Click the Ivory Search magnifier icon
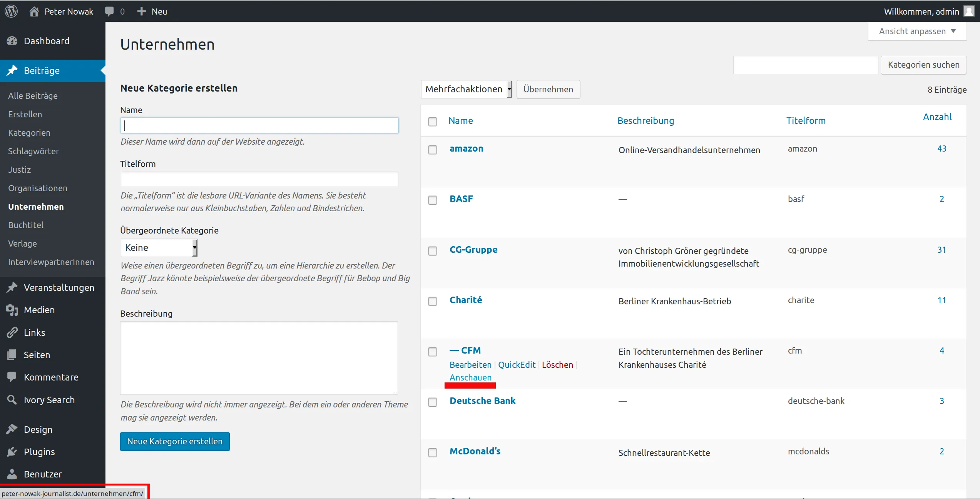Image resolution: width=980 pixels, height=499 pixels. pyautogui.click(x=12, y=400)
